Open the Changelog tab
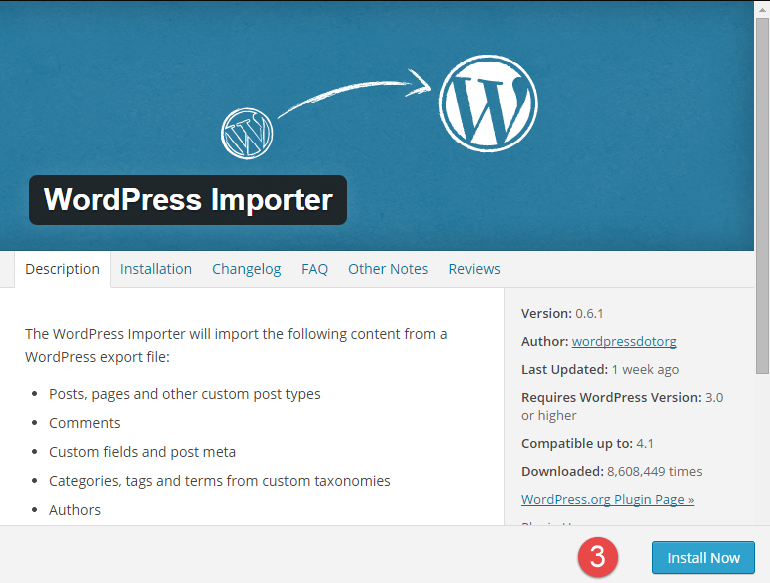Image resolution: width=770 pixels, height=583 pixels. (x=247, y=269)
